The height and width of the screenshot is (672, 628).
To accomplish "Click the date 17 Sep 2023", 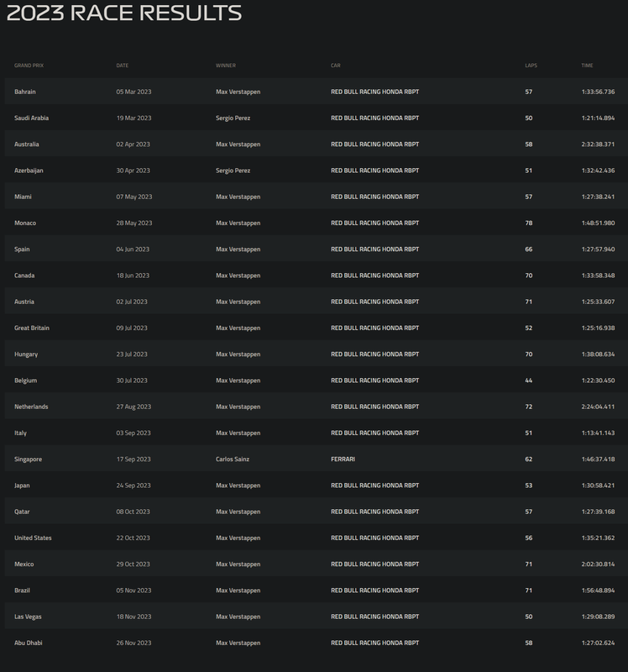I will pos(133,459).
